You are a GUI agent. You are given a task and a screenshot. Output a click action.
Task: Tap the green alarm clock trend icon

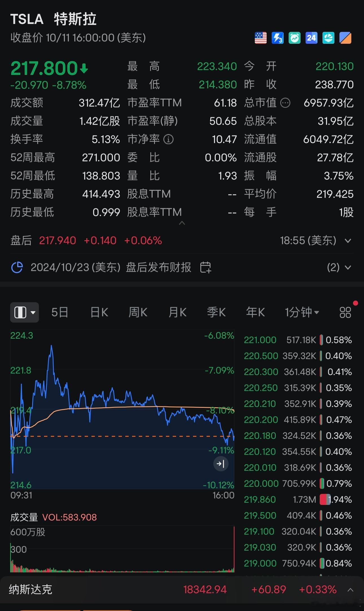[294, 38]
